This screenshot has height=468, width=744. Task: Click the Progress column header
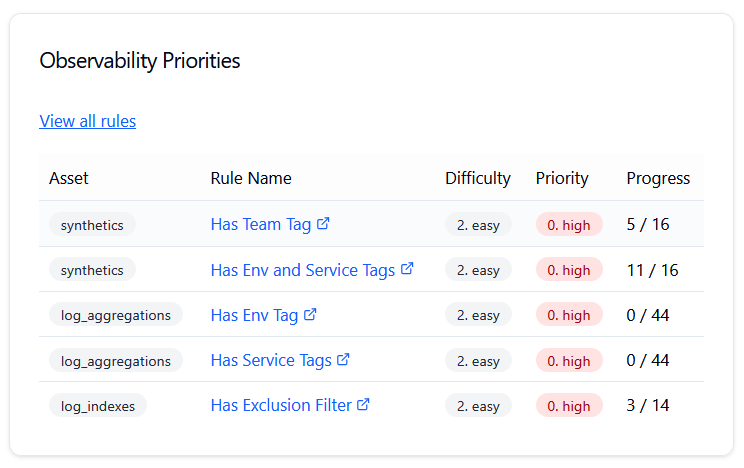[658, 178]
